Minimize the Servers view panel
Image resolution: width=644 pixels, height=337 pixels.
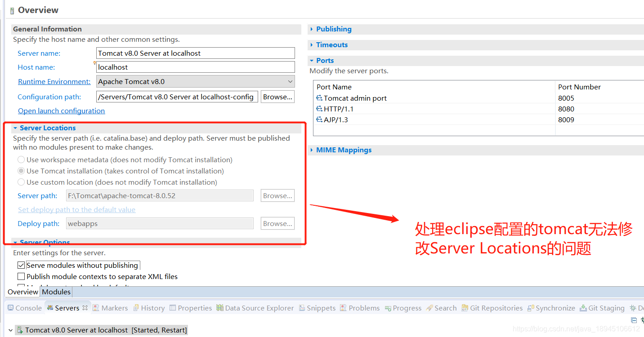click(x=634, y=320)
